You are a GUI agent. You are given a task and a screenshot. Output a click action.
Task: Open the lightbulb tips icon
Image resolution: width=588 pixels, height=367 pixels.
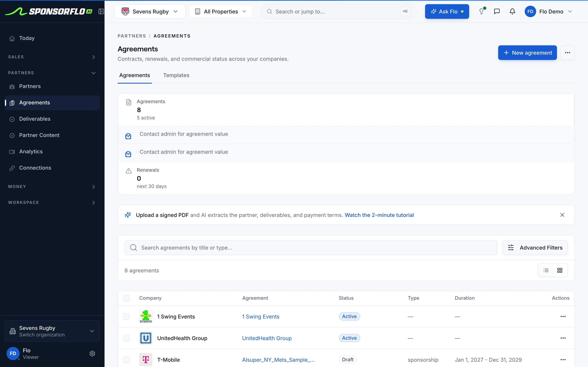tap(481, 11)
